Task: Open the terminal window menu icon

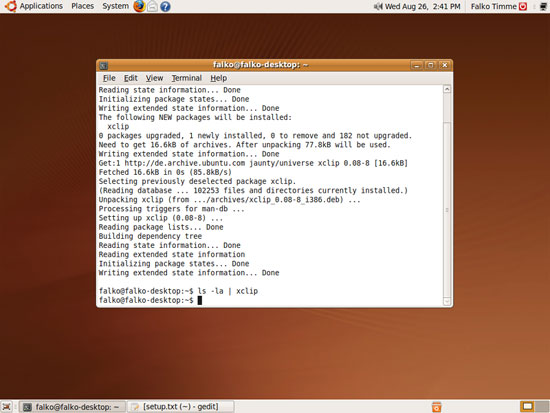Action: coord(103,65)
